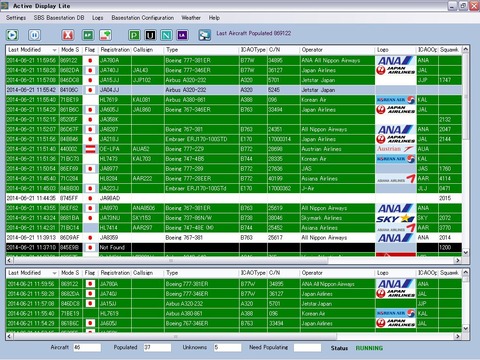Click the teal N toolbar icon
Image resolution: width=480 pixels, height=360 pixels.
click(x=166, y=35)
